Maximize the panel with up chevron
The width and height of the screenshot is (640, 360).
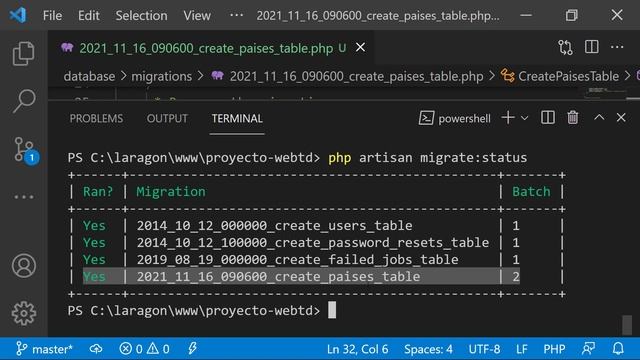click(599, 118)
